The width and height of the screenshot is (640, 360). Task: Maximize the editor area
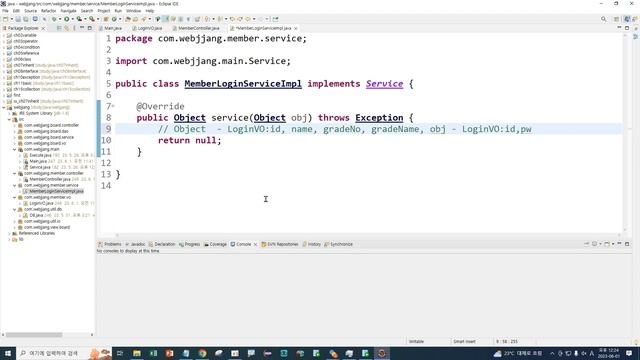point(627,28)
